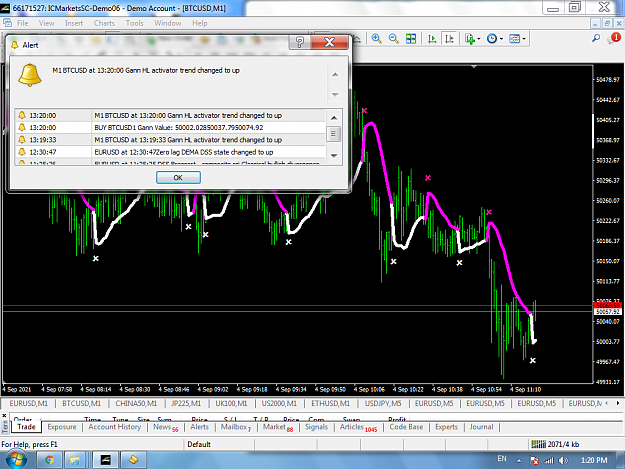Open the Charts menu
This screenshot has width=625, height=469.
click(x=104, y=23)
